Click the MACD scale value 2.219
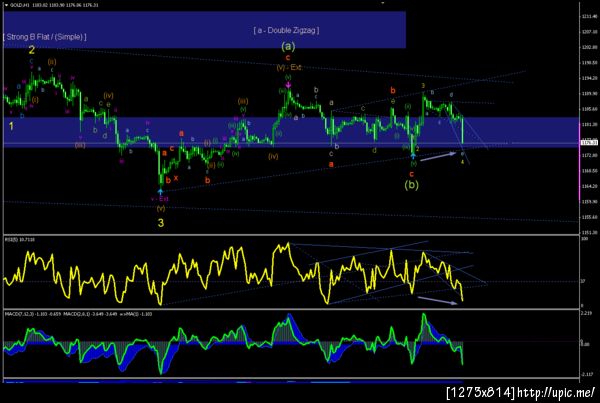Image resolution: width=600 pixels, height=403 pixels. point(587,313)
